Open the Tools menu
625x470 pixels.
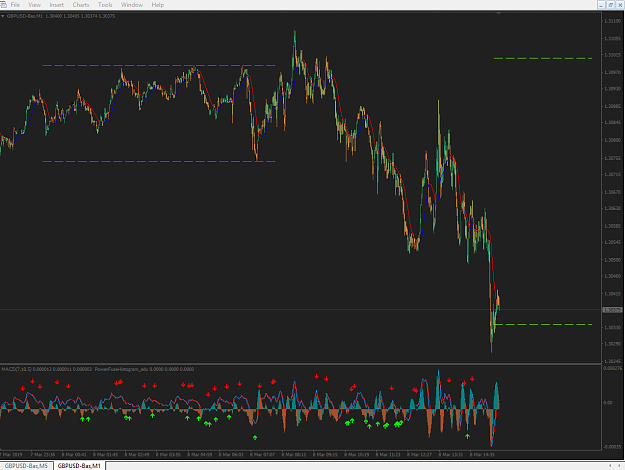click(x=105, y=5)
